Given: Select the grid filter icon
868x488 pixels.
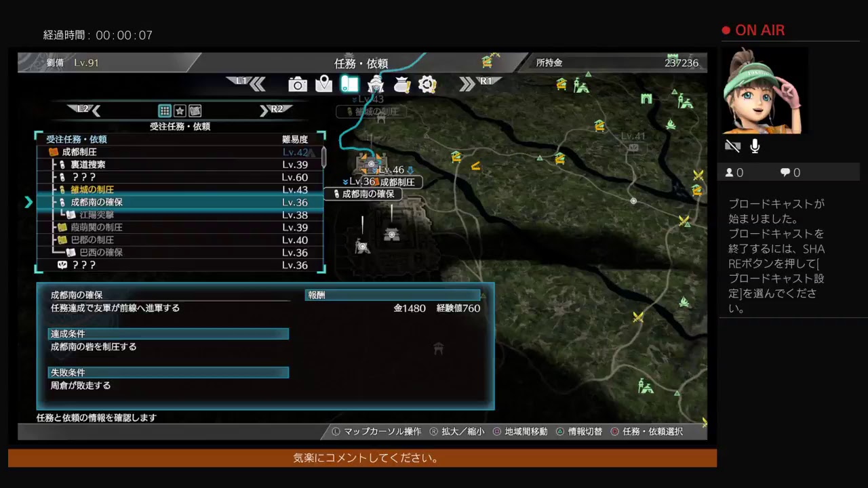Looking at the screenshot, I should click(164, 110).
